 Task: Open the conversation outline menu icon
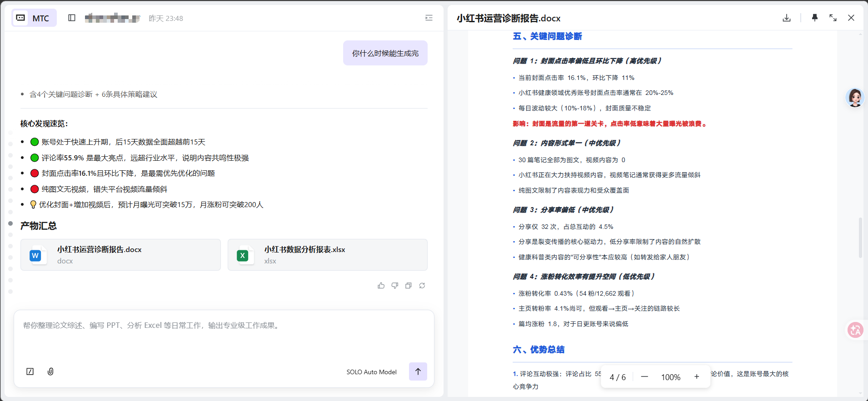tap(429, 18)
